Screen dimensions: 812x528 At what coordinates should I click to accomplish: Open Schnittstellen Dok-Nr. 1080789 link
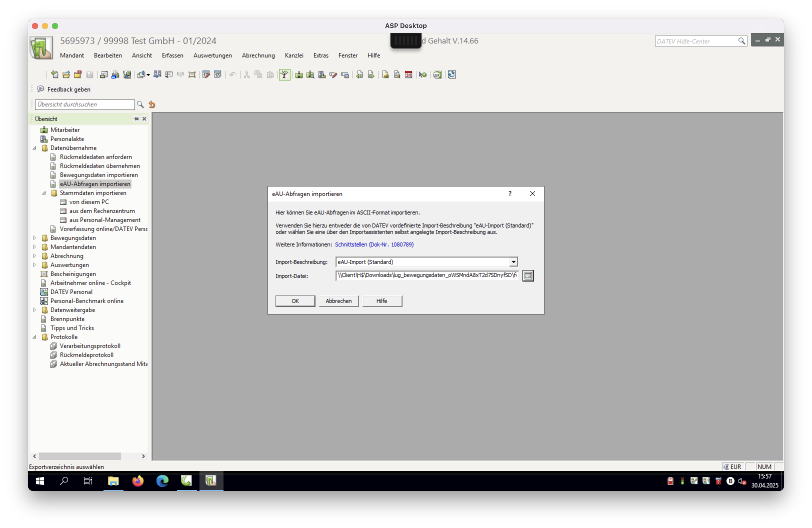tap(374, 244)
